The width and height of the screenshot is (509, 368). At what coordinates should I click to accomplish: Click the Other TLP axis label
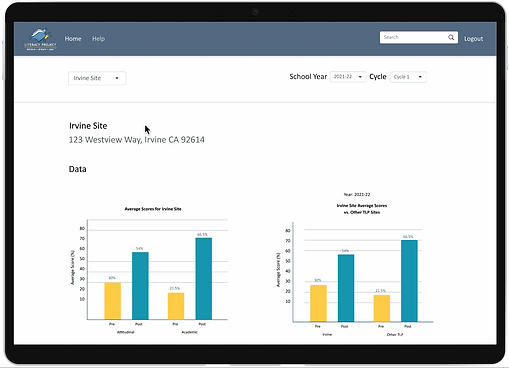(x=395, y=335)
